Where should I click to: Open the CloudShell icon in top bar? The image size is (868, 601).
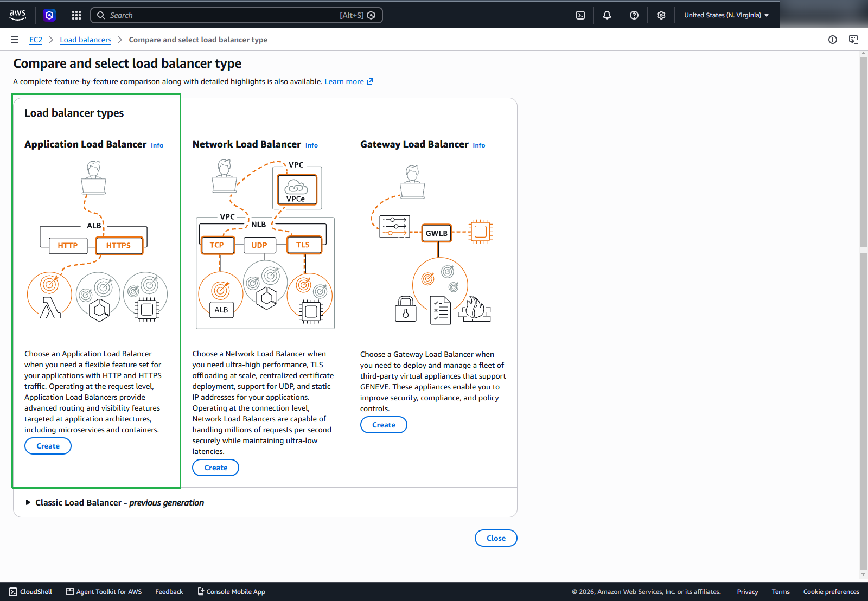coord(580,15)
